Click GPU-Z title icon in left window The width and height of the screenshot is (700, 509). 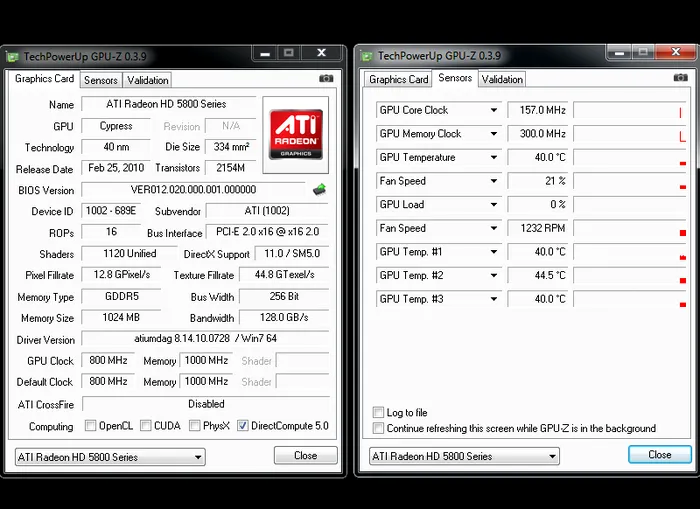(12, 57)
